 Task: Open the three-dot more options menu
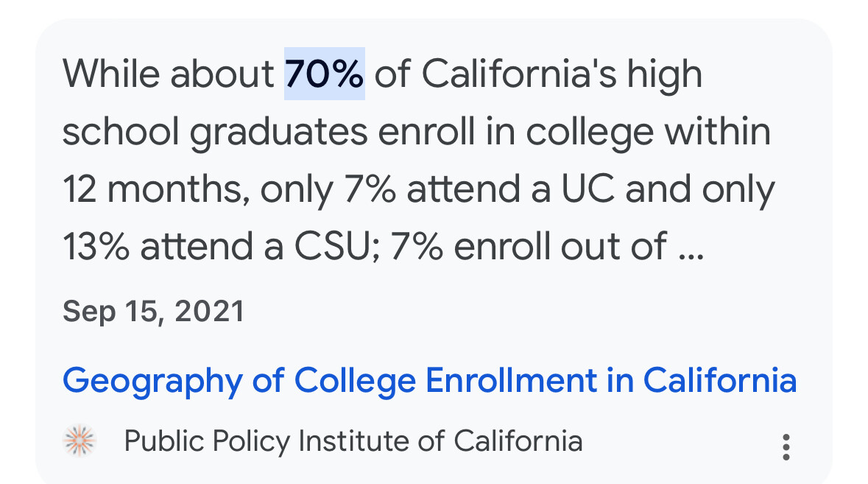[x=786, y=447]
